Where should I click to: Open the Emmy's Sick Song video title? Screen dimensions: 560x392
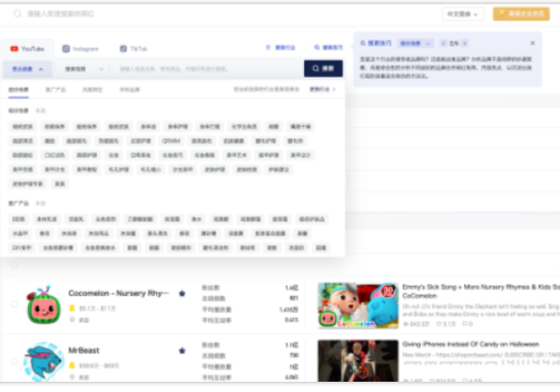click(481, 291)
